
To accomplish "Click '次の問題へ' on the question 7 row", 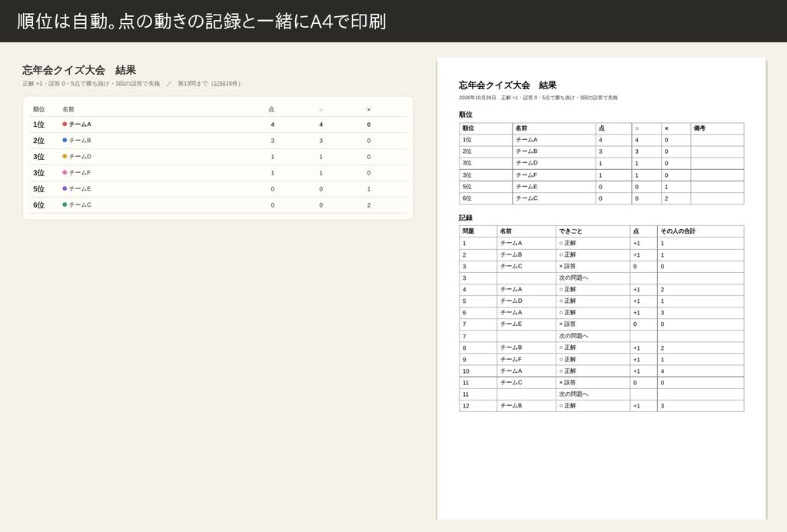I will (x=573, y=336).
